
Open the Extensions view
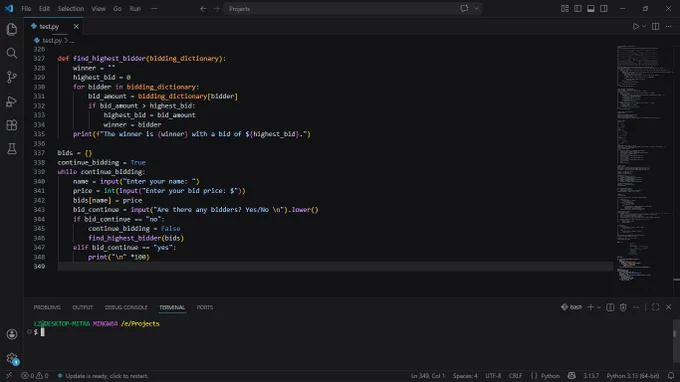click(x=12, y=125)
